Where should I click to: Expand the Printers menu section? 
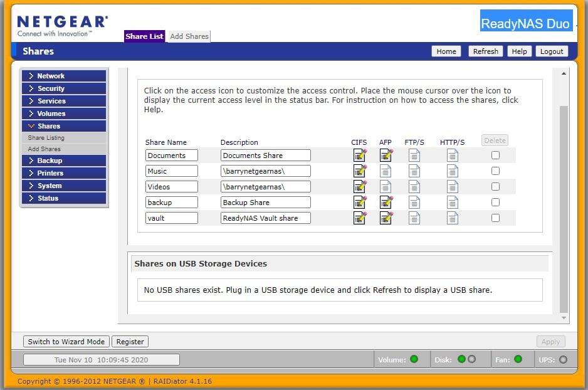64,173
